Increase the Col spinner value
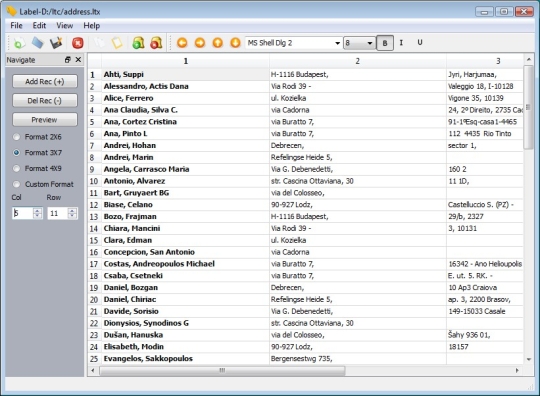 pyautogui.click(x=38, y=210)
